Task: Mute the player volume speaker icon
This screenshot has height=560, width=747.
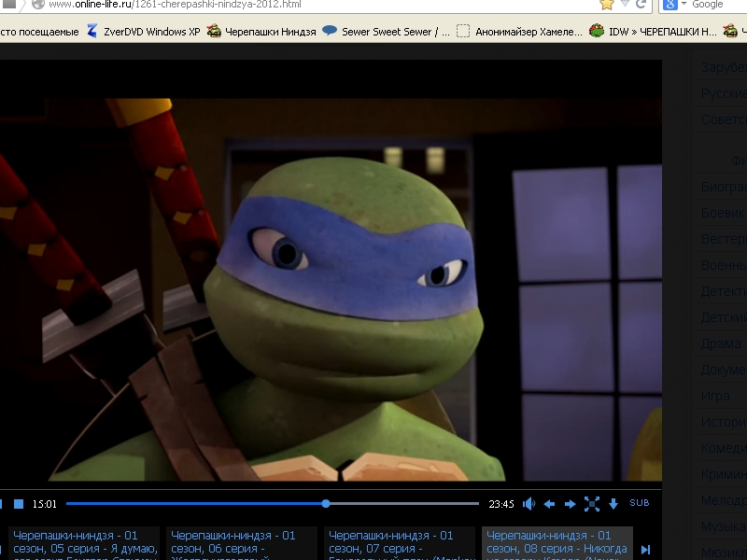Action: [x=529, y=504]
